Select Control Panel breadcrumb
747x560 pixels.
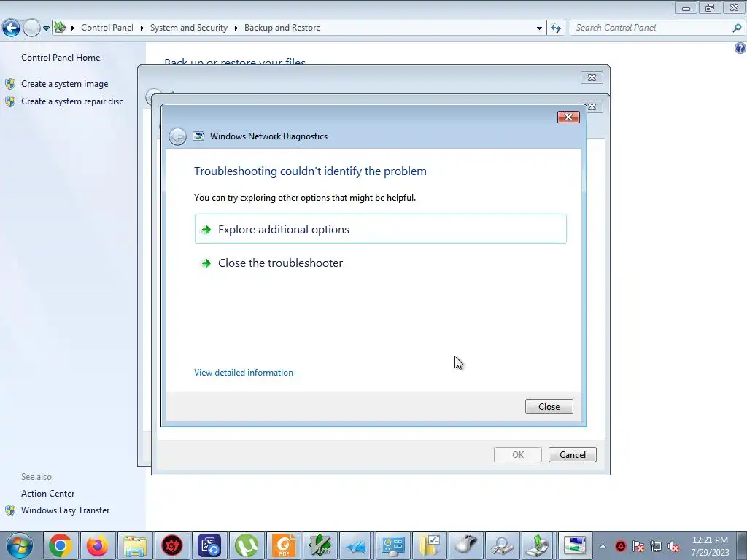tap(107, 28)
